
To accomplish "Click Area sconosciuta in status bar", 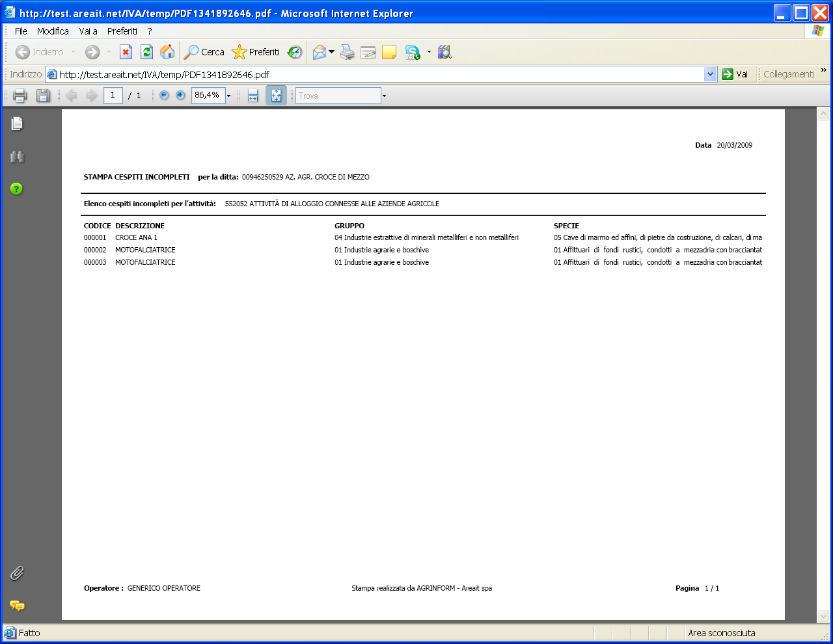I will click(722, 633).
